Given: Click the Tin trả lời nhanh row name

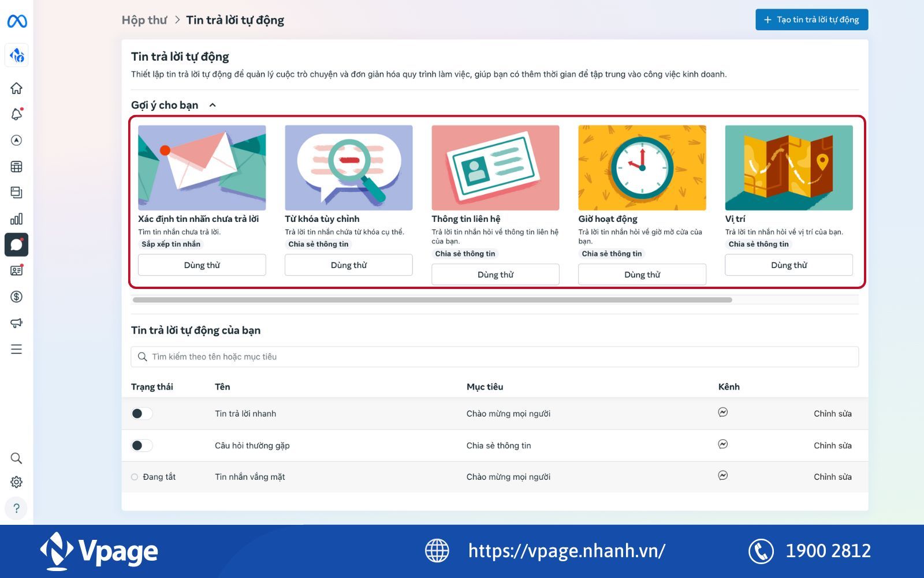Looking at the screenshot, I should 245,414.
